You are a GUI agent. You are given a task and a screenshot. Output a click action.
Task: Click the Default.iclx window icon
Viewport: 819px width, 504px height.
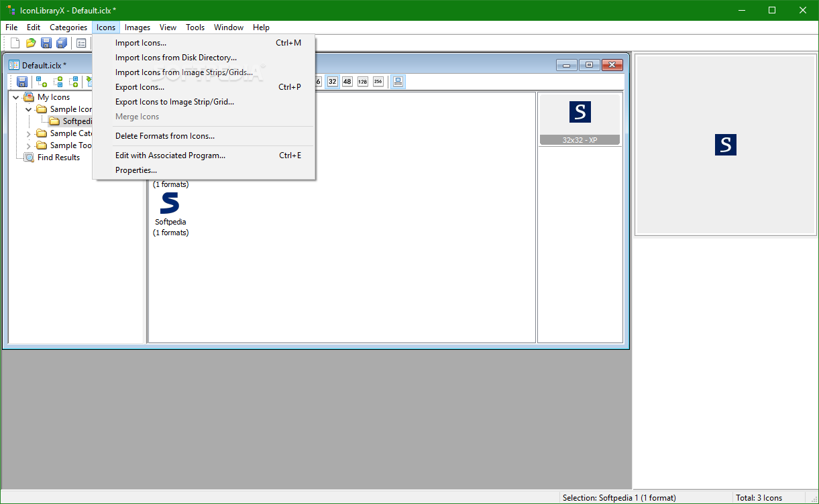pos(13,65)
